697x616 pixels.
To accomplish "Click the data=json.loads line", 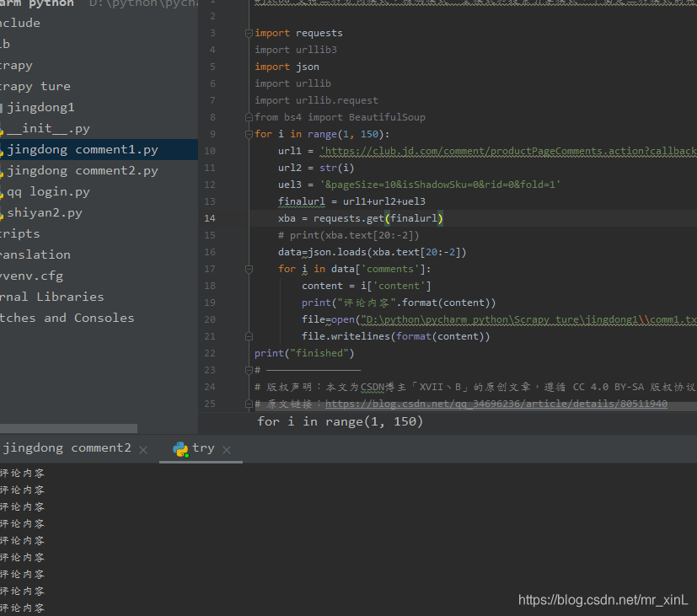I will click(372, 252).
